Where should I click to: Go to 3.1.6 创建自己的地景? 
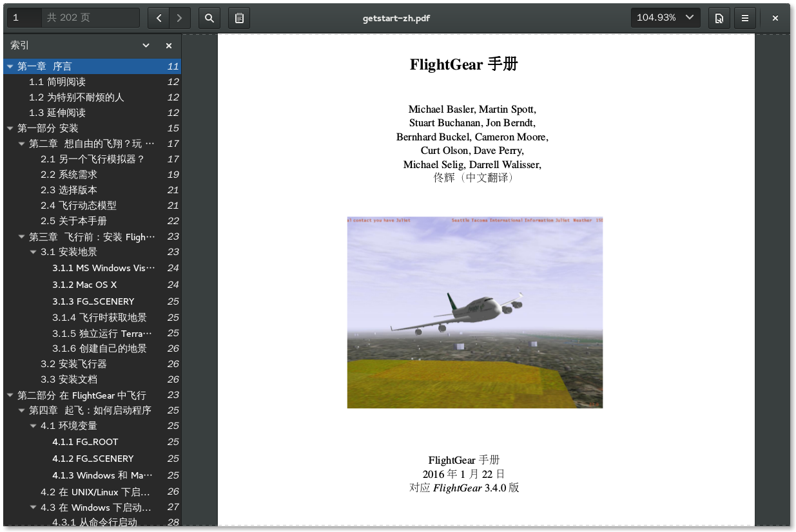point(92,348)
